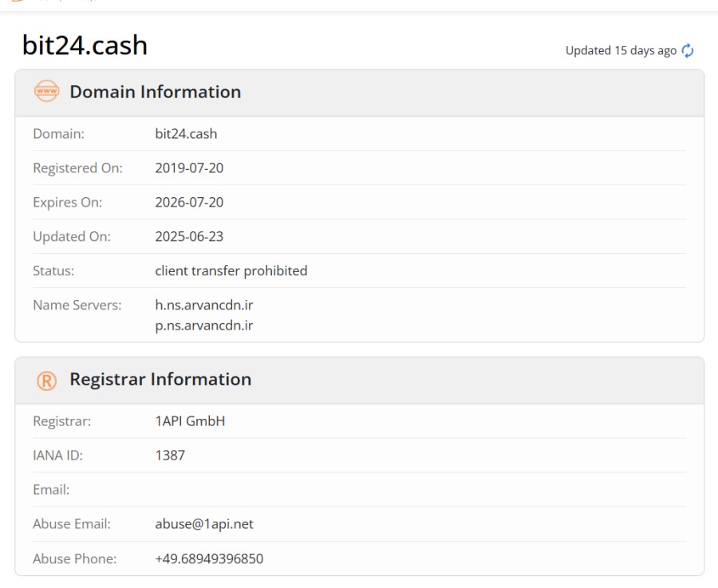The image size is (718, 588).
Task: Click the updated date 2025-06-23
Action: click(x=189, y=237)
